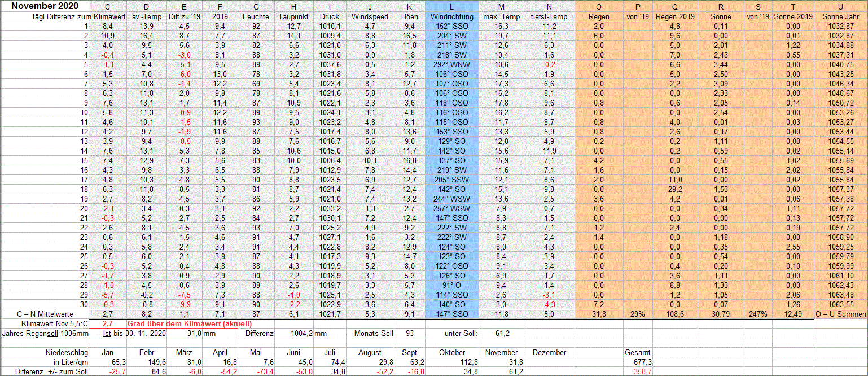The width and height of the screenshot is (868, 376).
Task: Select the "Jahres-Regensoll 1036mm" label
Action: tap(45, 334)
